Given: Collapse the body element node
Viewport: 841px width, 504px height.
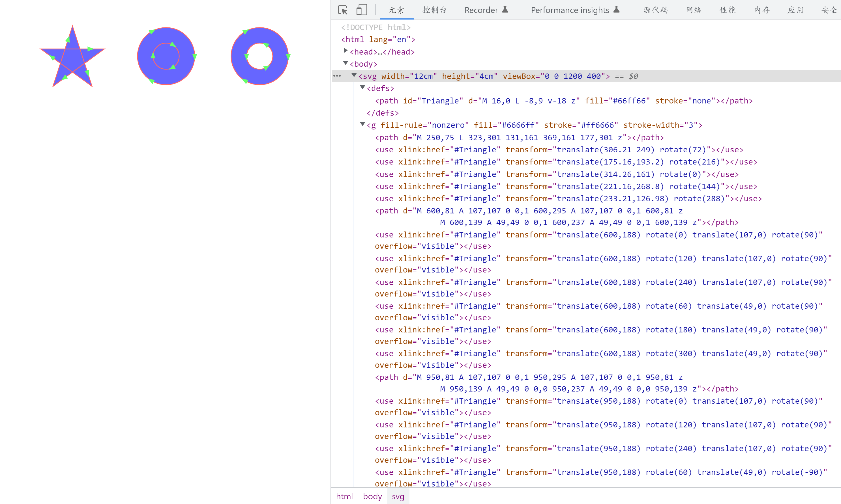Looking at the screenshot, I should tap(346, 63).
